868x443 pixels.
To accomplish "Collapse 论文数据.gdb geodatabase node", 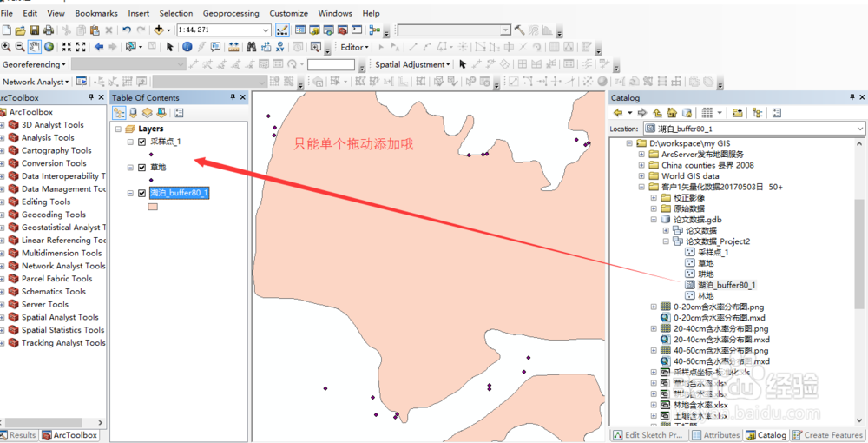I will click(654, 220).
